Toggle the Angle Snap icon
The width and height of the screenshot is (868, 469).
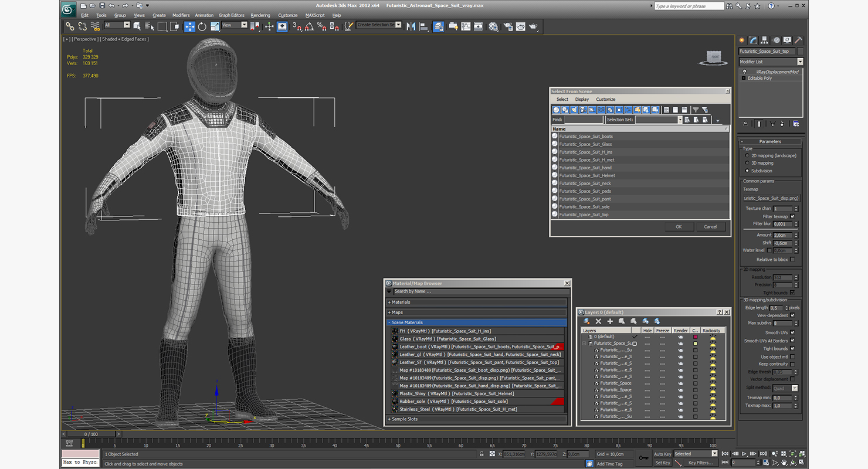click(x=309, y=26)
